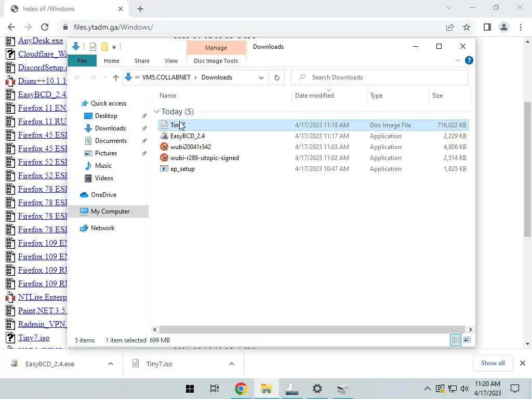Select the wubi20041r342 file icon
Image resolution: width=532 pixels, height=399 pixels.
tap(164, 147)
